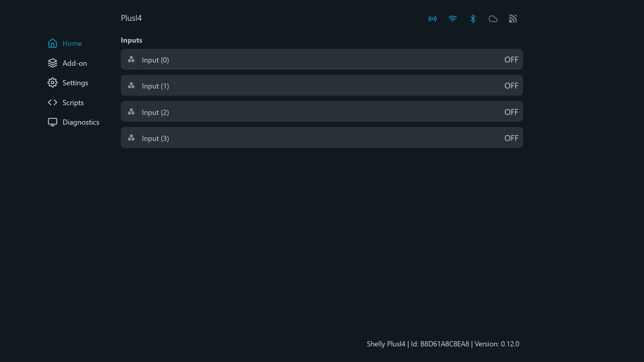The height and width of the screenshot is (362, 644).
Task: Expand the Input (3) row details
Action: coord(322,137)
